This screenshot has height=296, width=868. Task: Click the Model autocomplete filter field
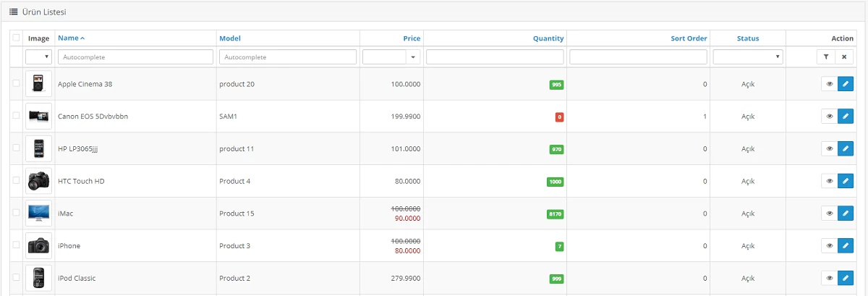(x=288, y=56)
